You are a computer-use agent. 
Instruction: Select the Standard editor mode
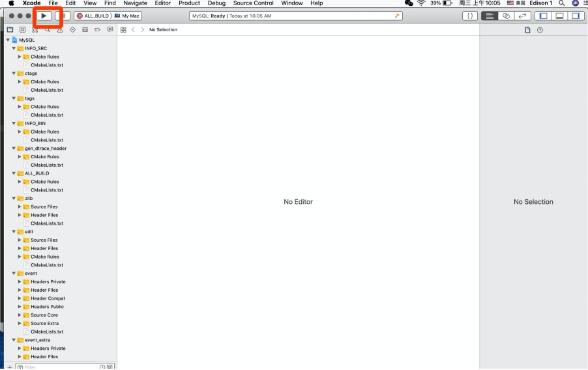490,16
